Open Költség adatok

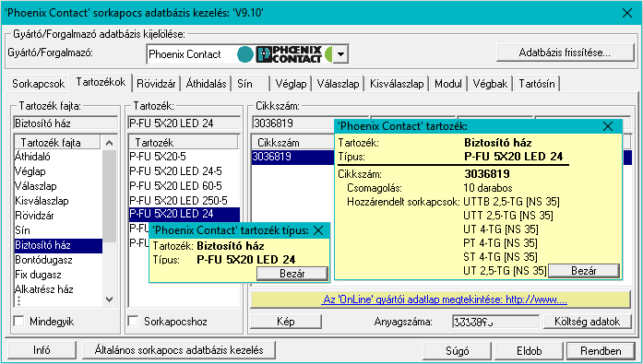click(x=588, y=322)
